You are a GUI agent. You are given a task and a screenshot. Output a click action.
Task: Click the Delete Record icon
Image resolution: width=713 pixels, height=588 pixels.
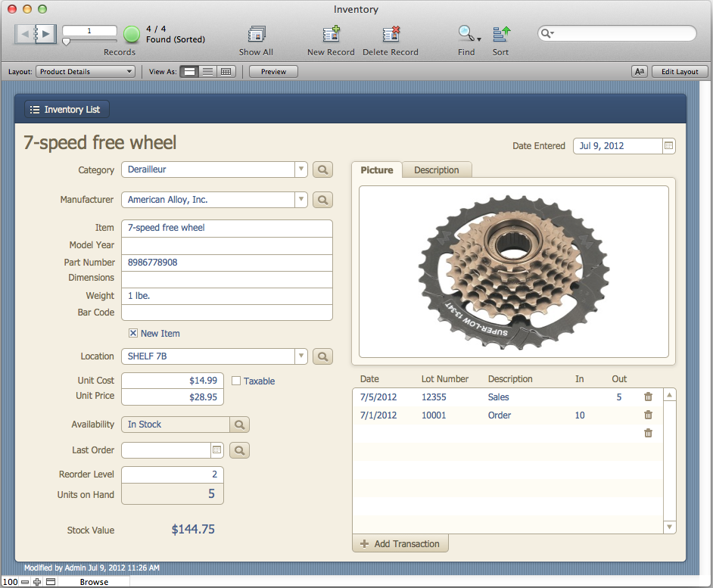pyautogui.click(x=391, y=34)
